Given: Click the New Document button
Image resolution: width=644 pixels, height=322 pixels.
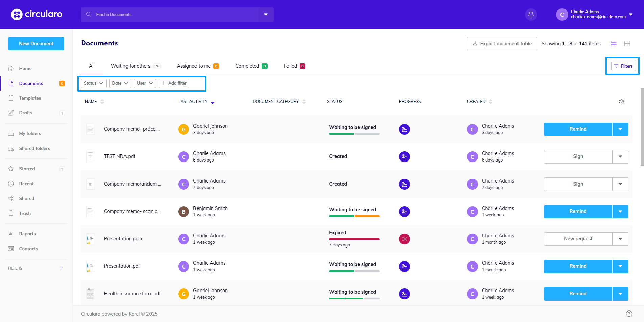Looking at the screenshot, I should 36,44.
